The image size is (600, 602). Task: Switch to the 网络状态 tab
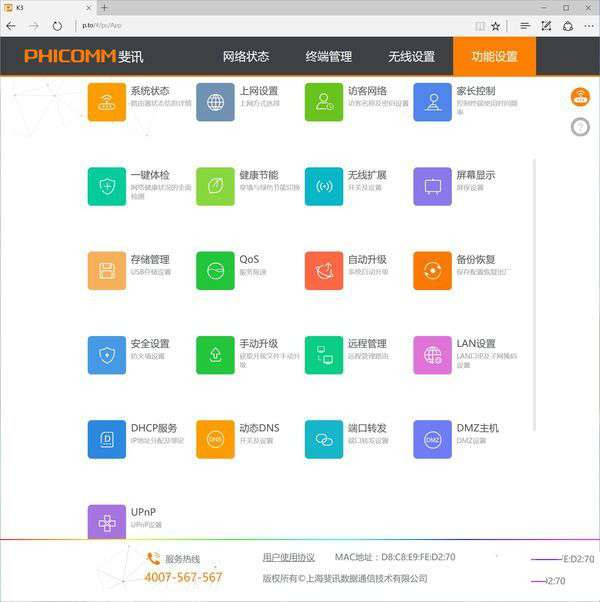pos(245,57)
